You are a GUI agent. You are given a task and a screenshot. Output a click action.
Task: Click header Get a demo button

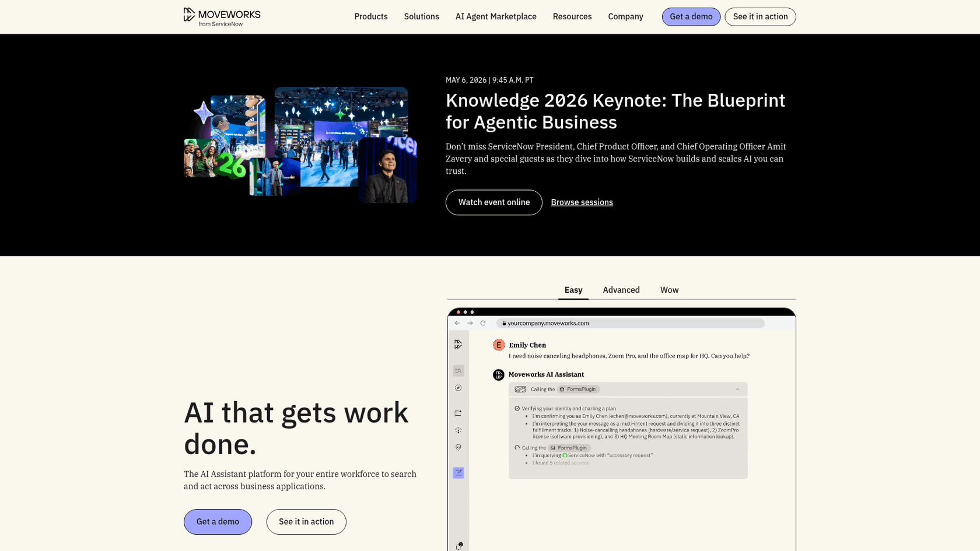(691, 17)
